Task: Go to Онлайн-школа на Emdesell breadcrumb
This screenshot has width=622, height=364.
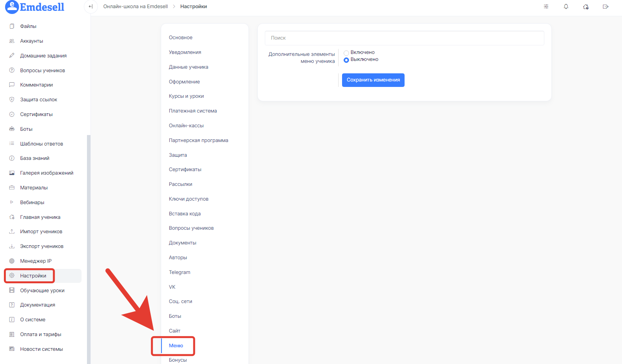Action: pos(136,7)
